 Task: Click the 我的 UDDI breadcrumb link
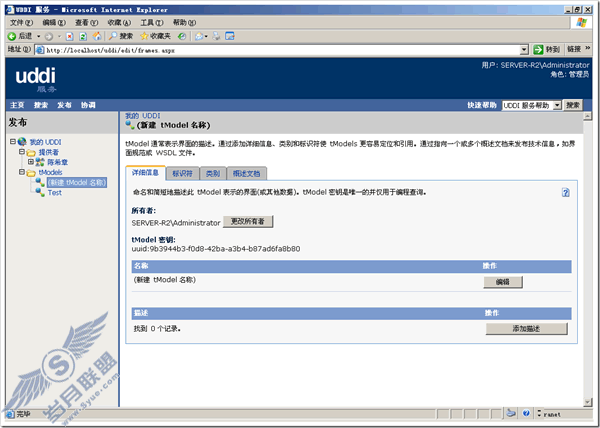tap(143, 116)
